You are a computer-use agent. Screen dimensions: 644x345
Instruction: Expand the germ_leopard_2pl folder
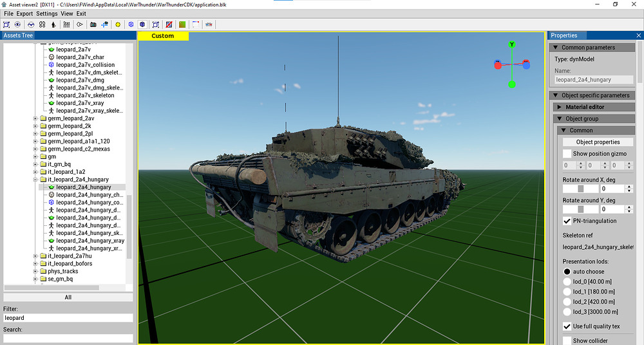click(x=35, y=134)
